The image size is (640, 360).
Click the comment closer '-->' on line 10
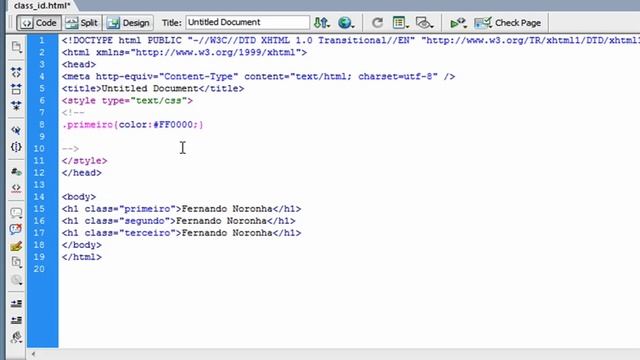pos(70,149)
